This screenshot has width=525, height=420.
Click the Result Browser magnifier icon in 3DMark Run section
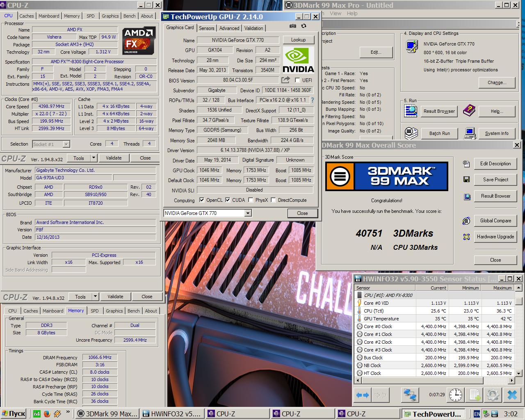(x=411, y=111)
